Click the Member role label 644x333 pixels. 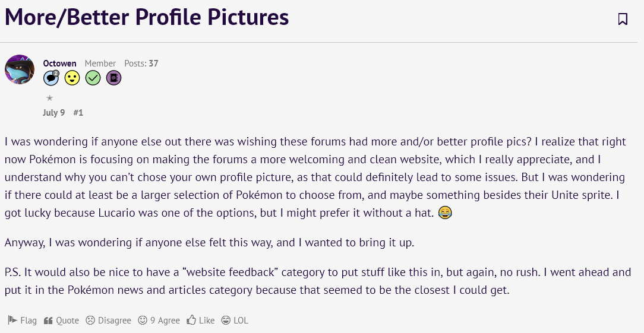[x=100, y=64]
